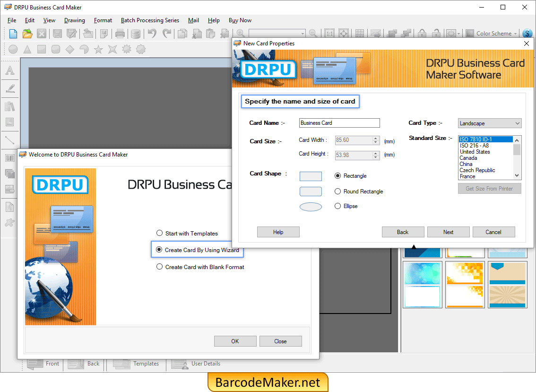Open the Card Type Landscape dropdown

tap(490, 123)
